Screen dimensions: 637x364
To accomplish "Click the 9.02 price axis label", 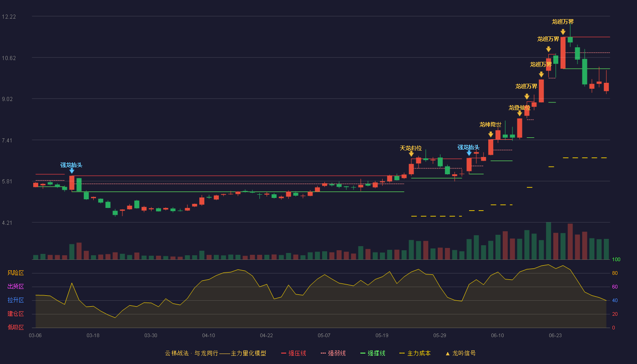I will (x=9, y=99).
